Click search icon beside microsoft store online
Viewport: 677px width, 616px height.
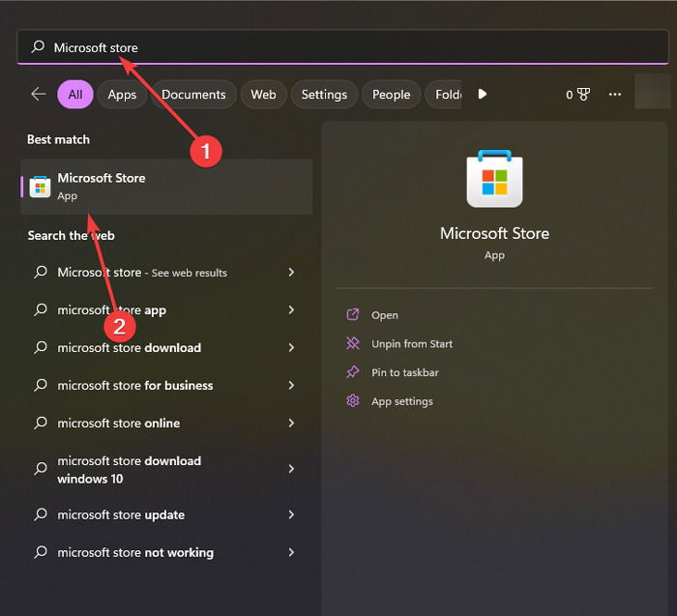(x=41, y=423)
